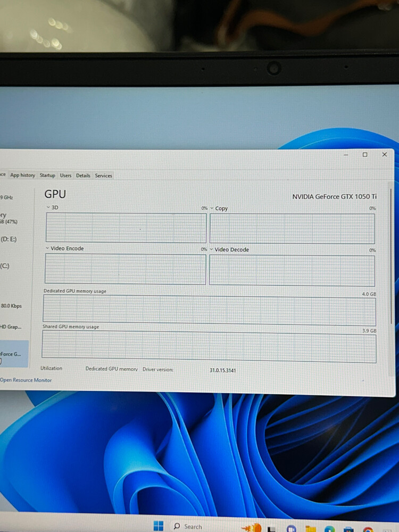The image size is (399, 532).
Task: Click the Video Decode usage graph
Action: tap(292, 270)
